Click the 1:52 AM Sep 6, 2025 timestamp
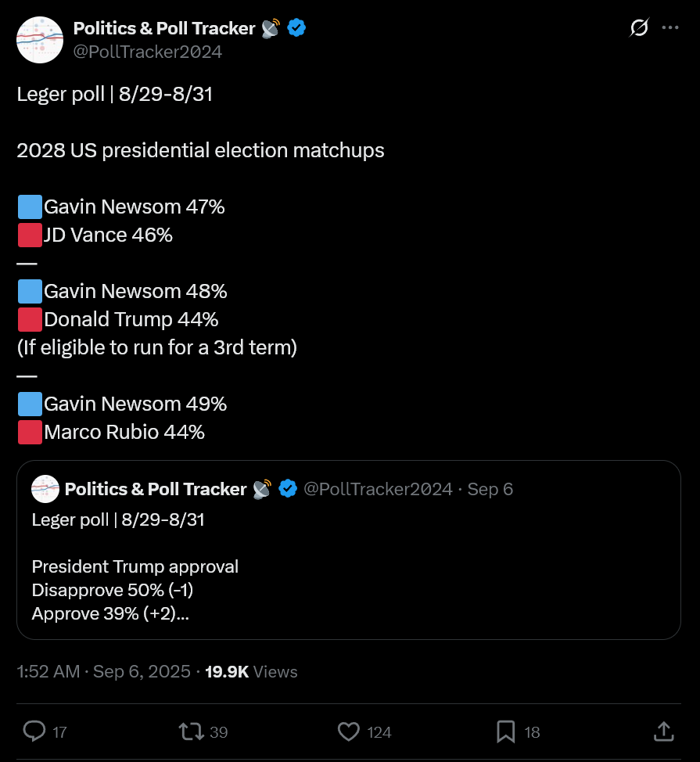700x762 pixels. pyautogui.click(x=103, y=671)
